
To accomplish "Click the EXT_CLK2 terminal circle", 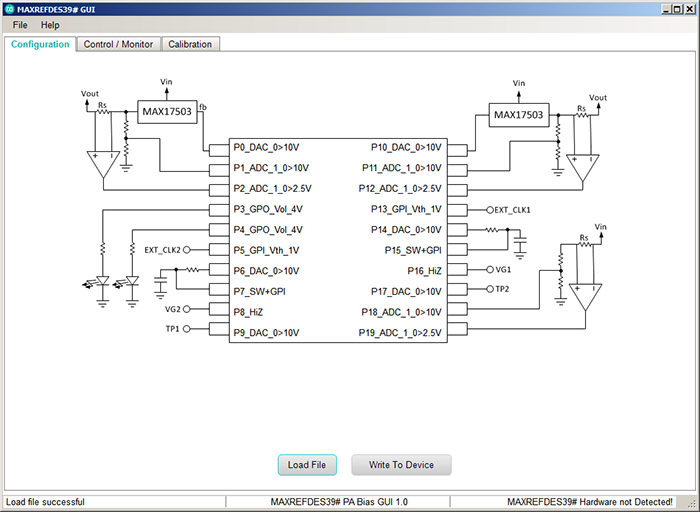I will (187, 250).
